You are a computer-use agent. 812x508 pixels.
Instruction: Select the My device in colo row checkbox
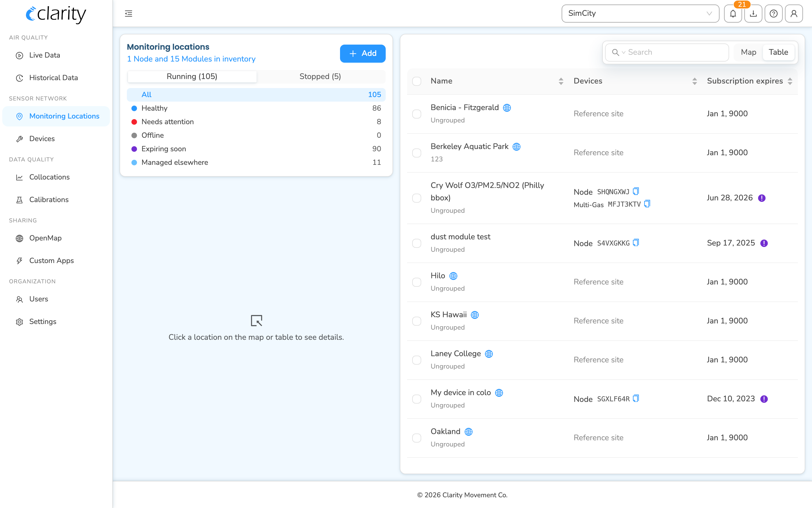pyautogui.click(x=417, y=399)
